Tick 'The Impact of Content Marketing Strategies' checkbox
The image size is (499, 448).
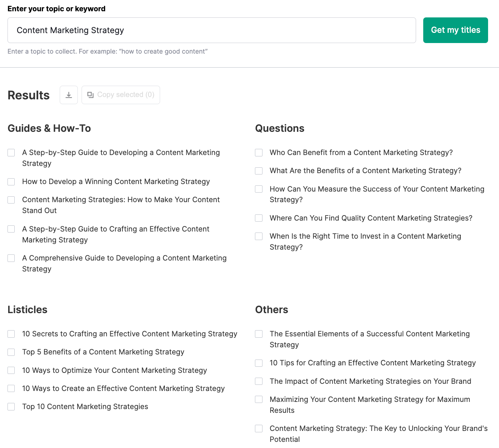click(259, 381)
